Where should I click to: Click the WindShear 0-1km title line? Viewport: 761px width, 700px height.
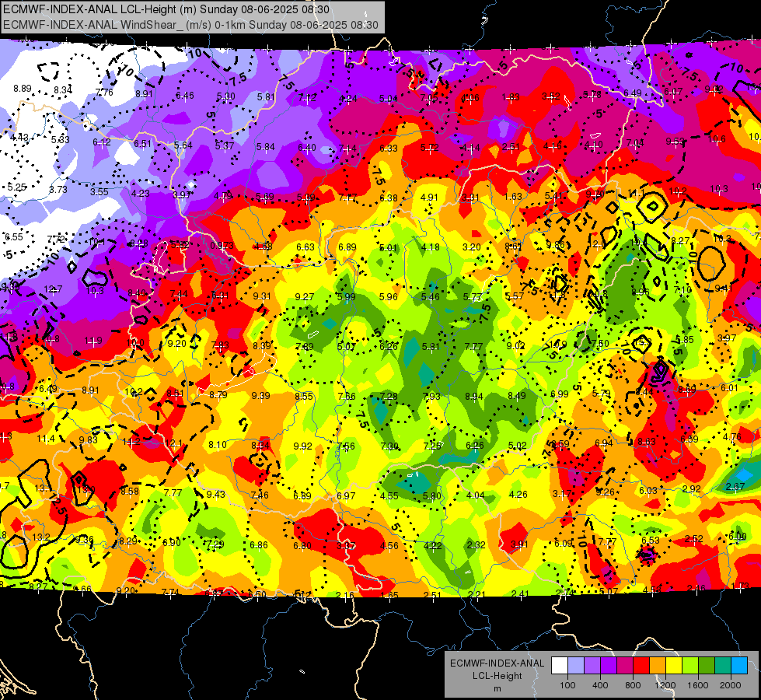pyautogui.click(x=190, y=25)
